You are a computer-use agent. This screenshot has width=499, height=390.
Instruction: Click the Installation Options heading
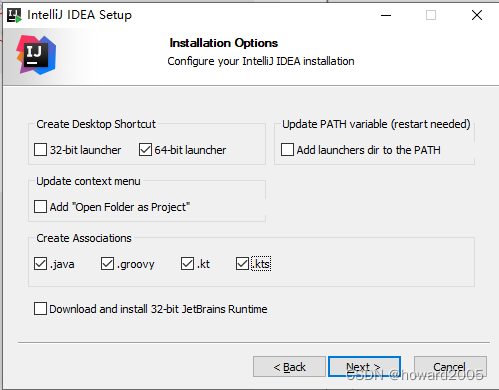[223, 43]
